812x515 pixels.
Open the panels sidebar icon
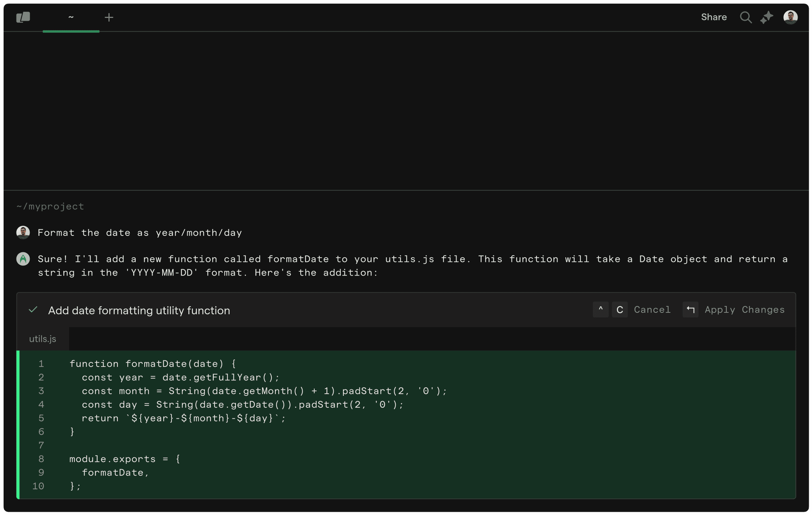23,17
